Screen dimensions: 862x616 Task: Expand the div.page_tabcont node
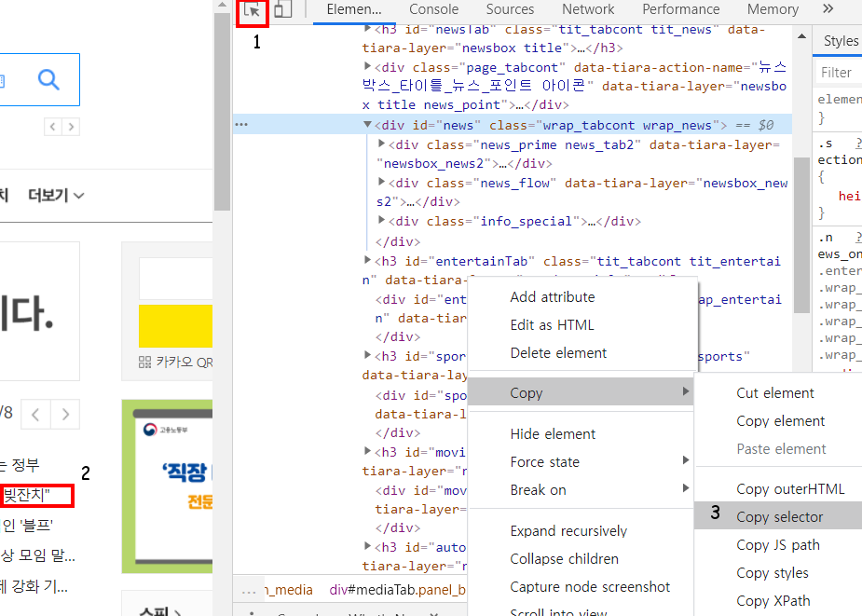pos(367,66)
